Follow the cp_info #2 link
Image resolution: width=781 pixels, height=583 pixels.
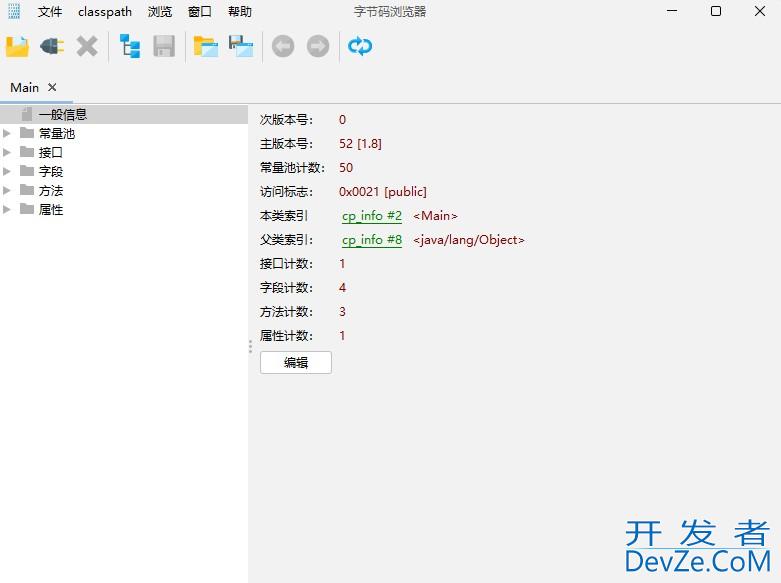point(372,216)
